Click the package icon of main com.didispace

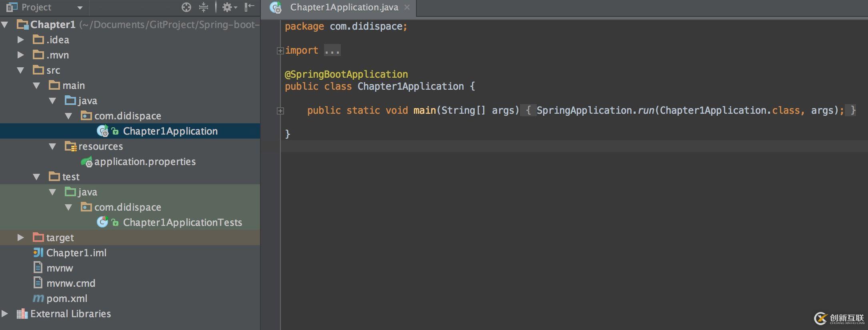(x=86, y=116)
